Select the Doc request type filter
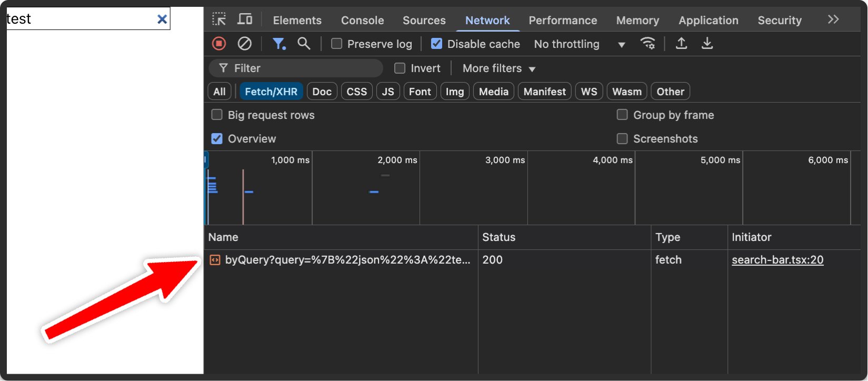Screen dimensions: 868x381 [322, 92]
